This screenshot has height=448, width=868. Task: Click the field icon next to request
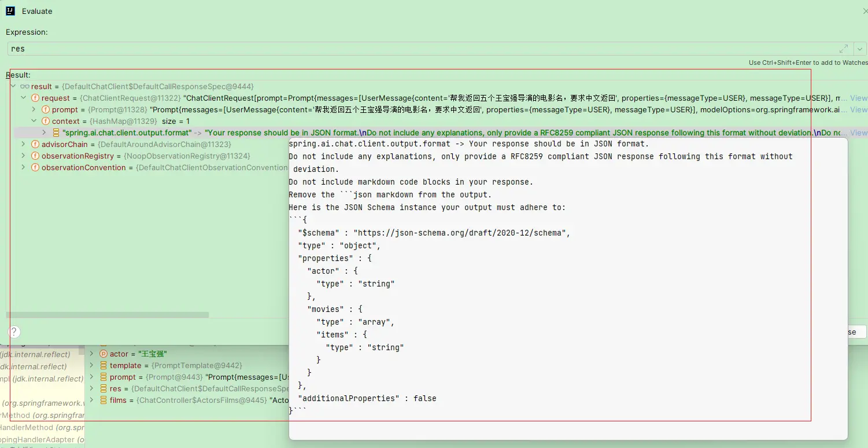click(x=35, y=98)
